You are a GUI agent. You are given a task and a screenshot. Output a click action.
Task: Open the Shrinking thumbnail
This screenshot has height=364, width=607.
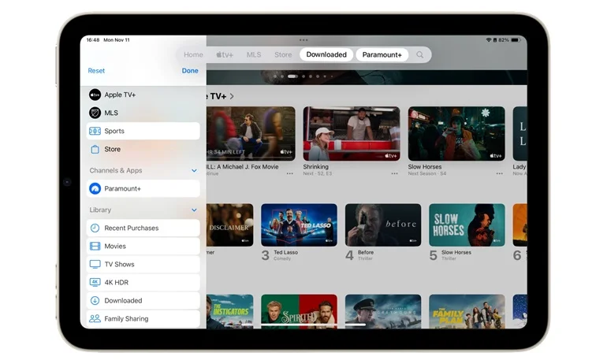click(x=352, y=134)
